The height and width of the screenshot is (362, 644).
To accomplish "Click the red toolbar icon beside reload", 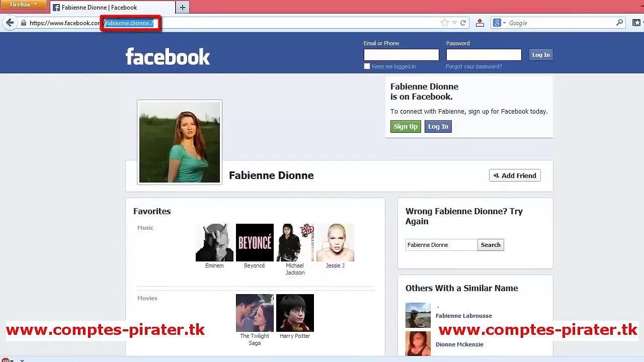I will click(480, 23).
